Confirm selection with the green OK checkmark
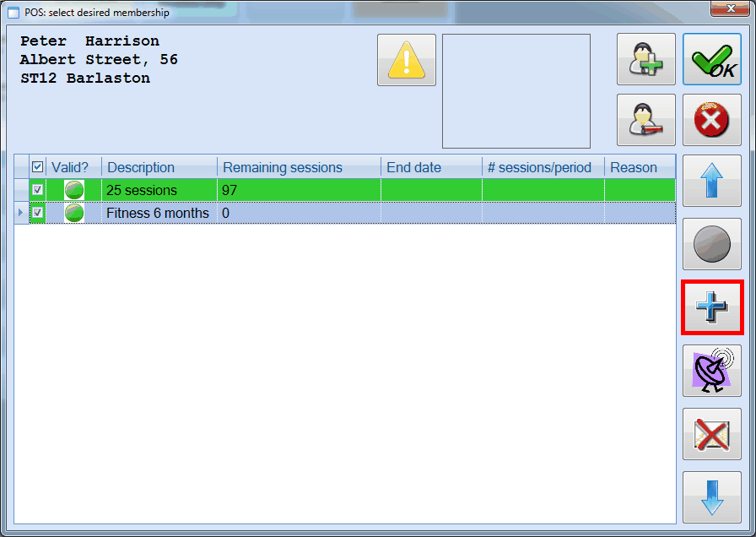Viewport: 756px width, 537px height. (x=711, y=59)
